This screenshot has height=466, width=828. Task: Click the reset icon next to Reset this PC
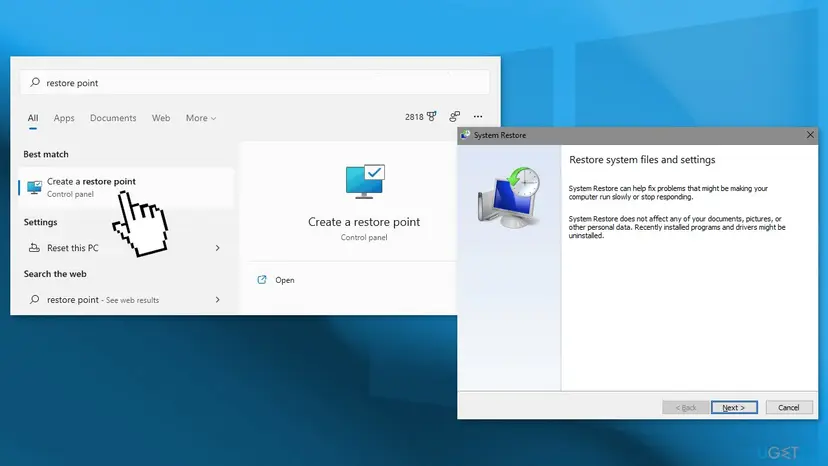point(34,248)
